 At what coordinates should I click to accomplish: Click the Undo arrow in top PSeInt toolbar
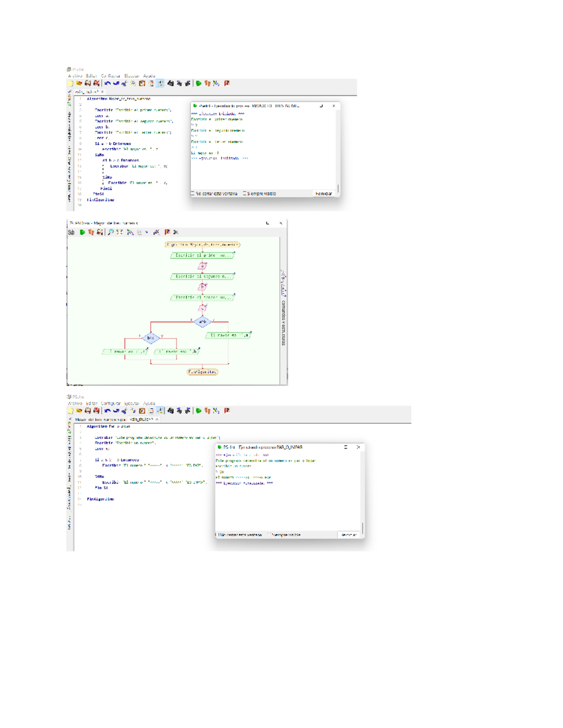(107, 83)
